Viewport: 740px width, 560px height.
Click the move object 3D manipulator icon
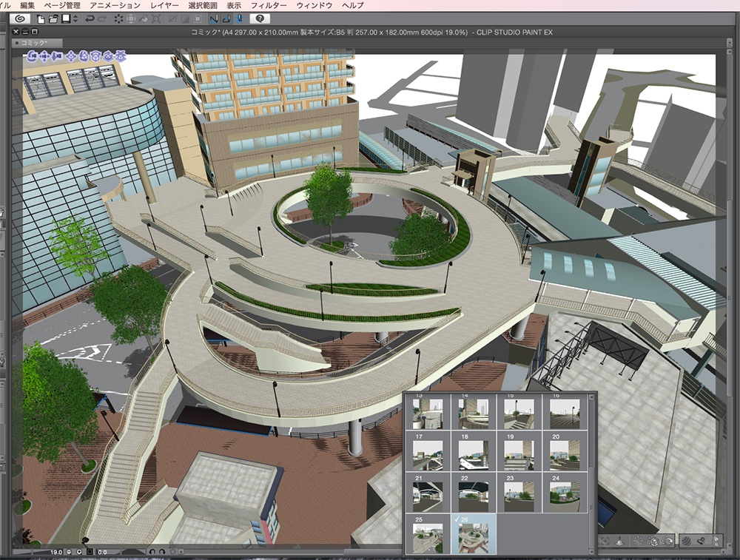71,57
